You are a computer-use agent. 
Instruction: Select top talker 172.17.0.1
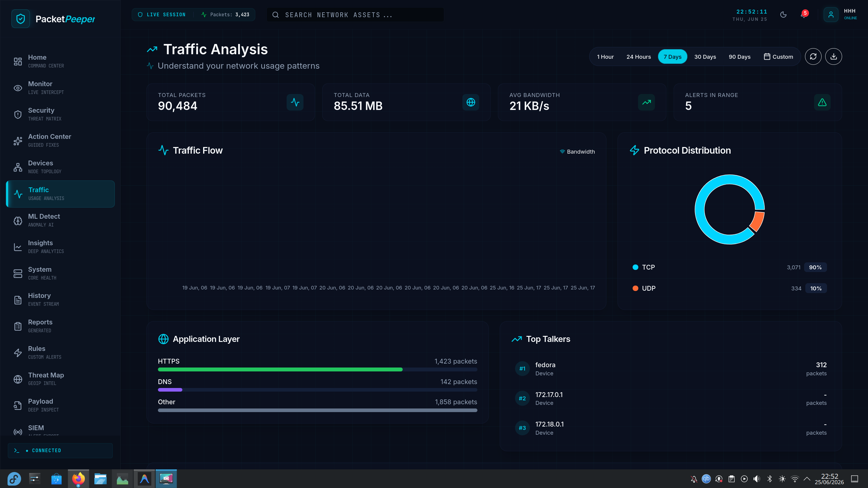click(x=671, y=398)
